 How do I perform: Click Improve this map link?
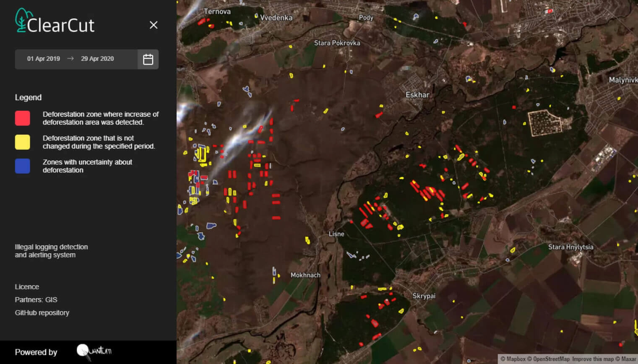point(592,359)
